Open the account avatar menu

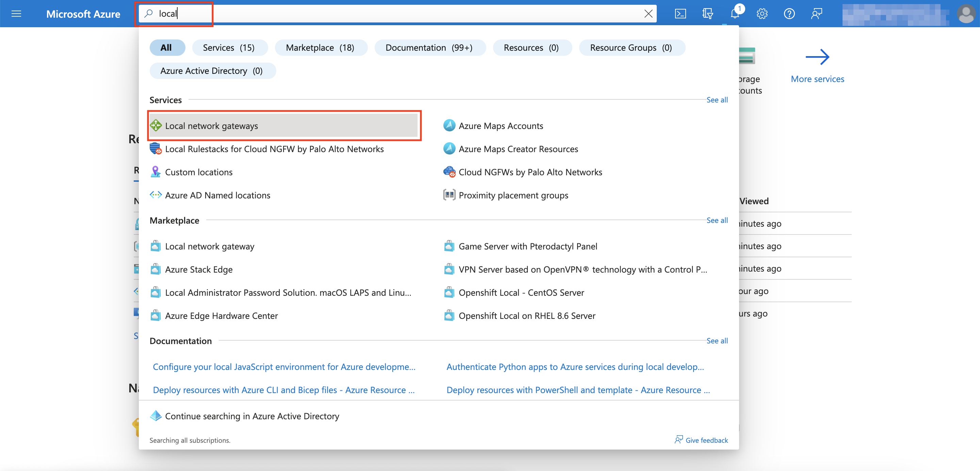[966, 14]
